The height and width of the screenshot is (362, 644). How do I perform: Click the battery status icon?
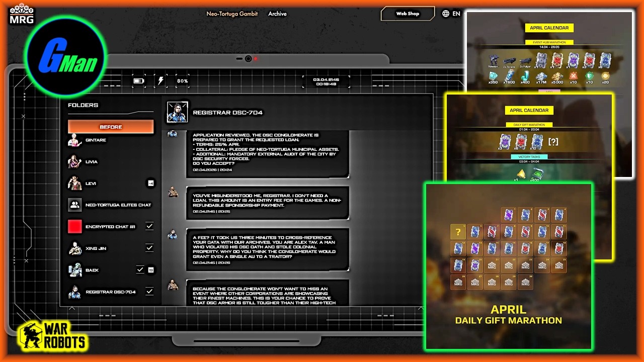pyautogui.click(x=138, y=80)
